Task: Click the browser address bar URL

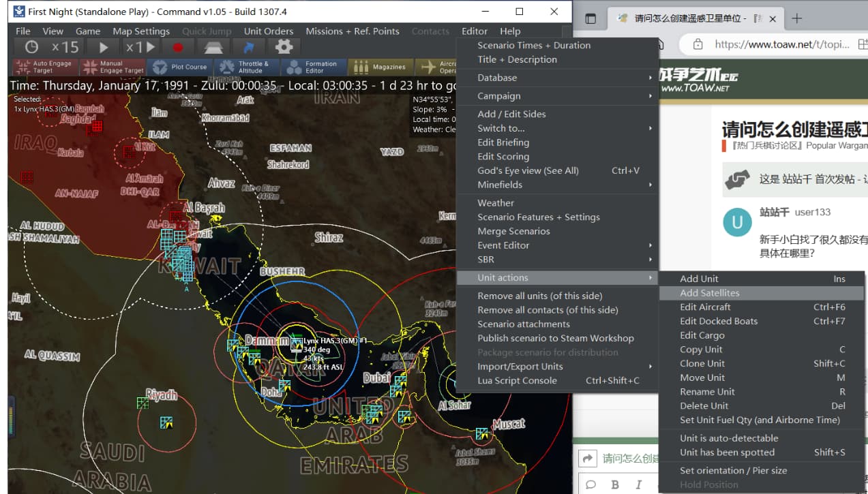Action: tap(782, 44)
